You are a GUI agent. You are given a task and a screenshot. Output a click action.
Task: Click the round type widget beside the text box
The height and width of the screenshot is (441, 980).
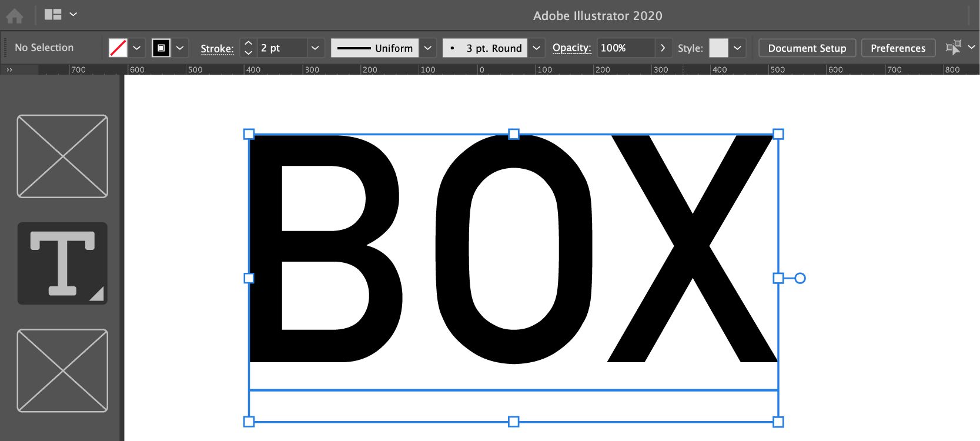point(800,278)
